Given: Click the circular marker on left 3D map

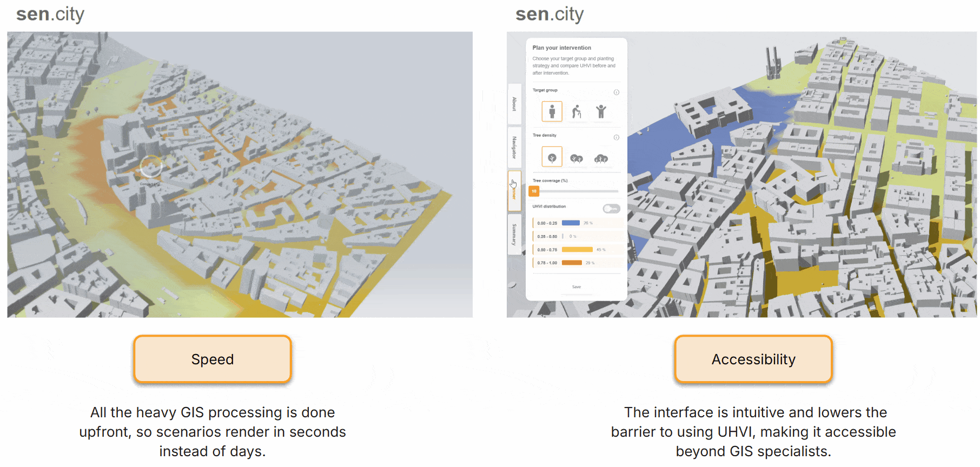Looking at the screenshot, I should pyautogui.click(x=151, y=167).
